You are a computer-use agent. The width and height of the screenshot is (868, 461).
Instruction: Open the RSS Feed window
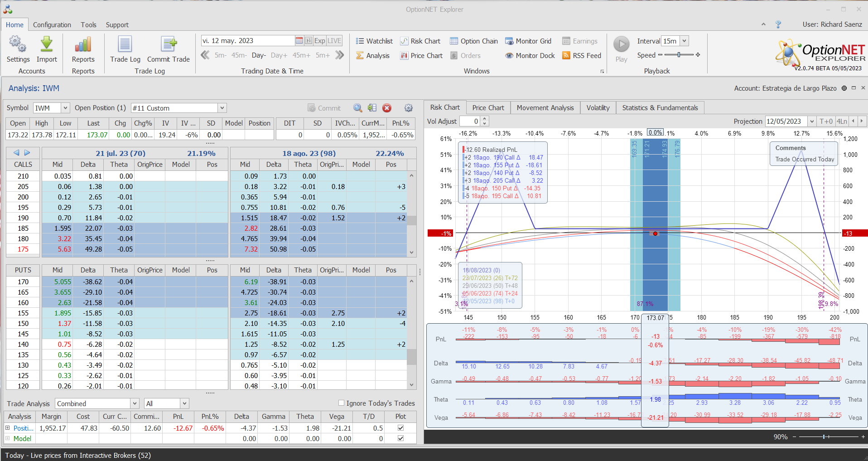(x=582, y=56)
